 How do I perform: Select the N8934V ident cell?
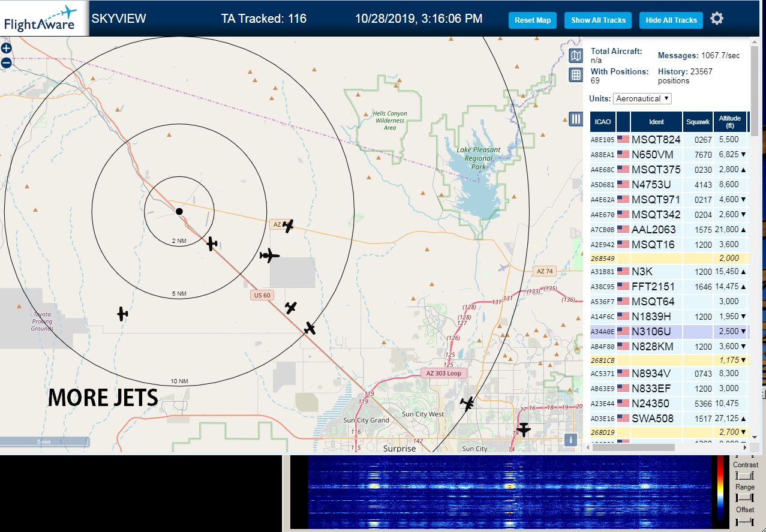pos(656,374)
